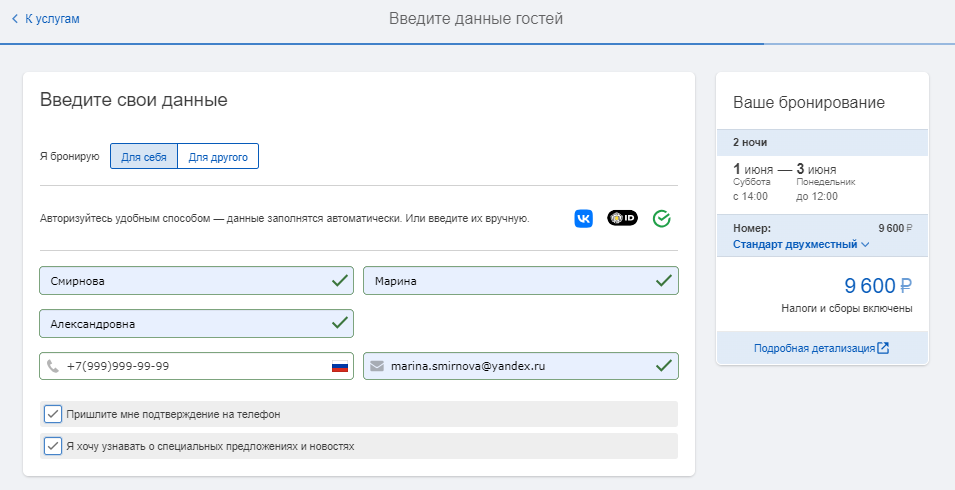Screen dimensions: 955x490
Task: Click the back arrow next to К услугам
Action: click(x=15, y=19)
